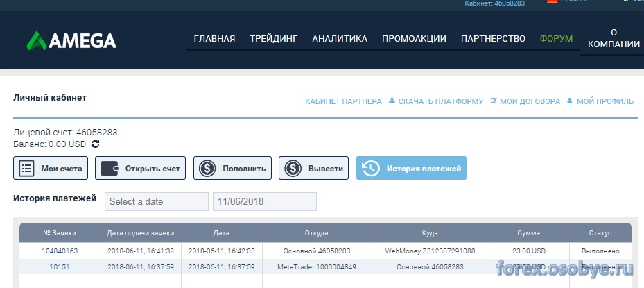Click download icon beside СКАЧАТЬ ПЛАТФОРМУ

tap(392, 100)
